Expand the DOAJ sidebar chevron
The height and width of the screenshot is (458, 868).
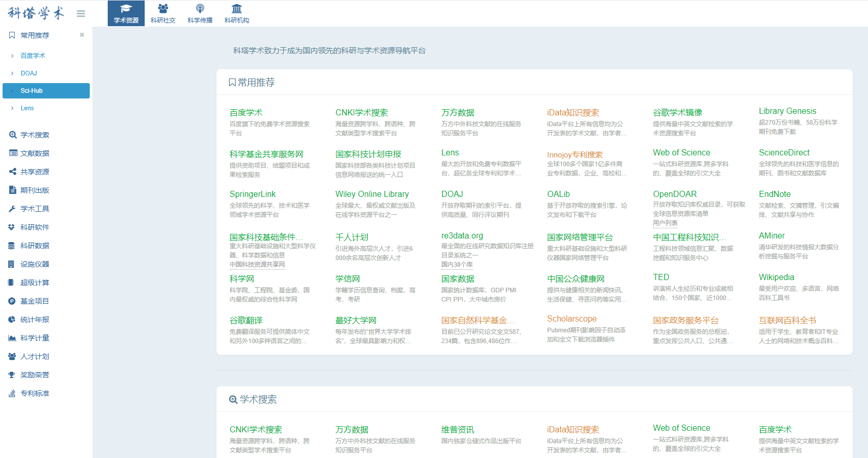pyautogui.click(x=12, y=73)
